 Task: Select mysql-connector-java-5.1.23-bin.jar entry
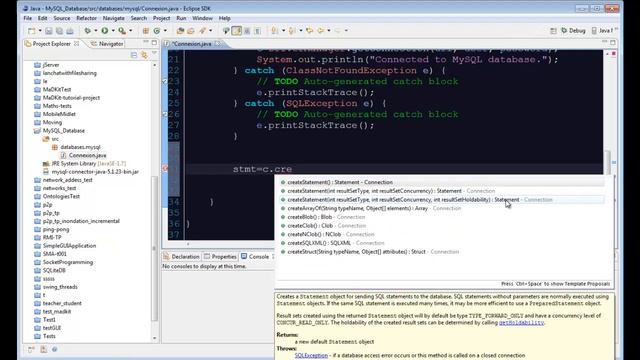click(x=95, y=172)
